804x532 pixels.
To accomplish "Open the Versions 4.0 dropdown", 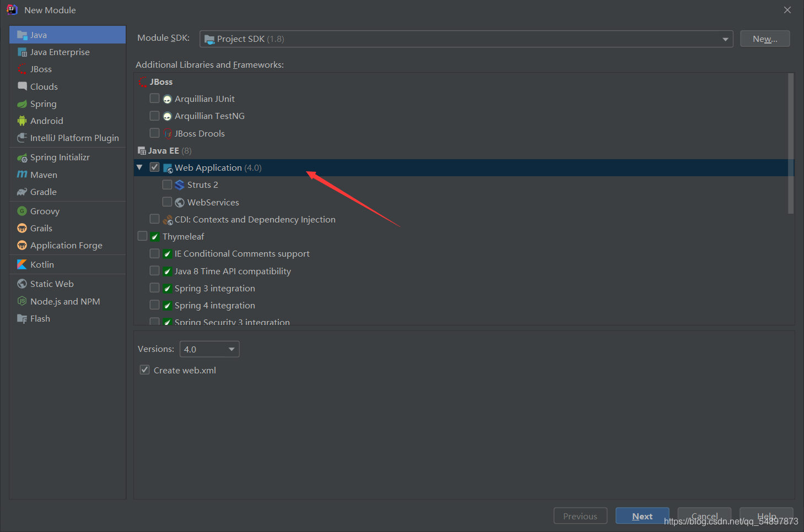I will 209,349.
